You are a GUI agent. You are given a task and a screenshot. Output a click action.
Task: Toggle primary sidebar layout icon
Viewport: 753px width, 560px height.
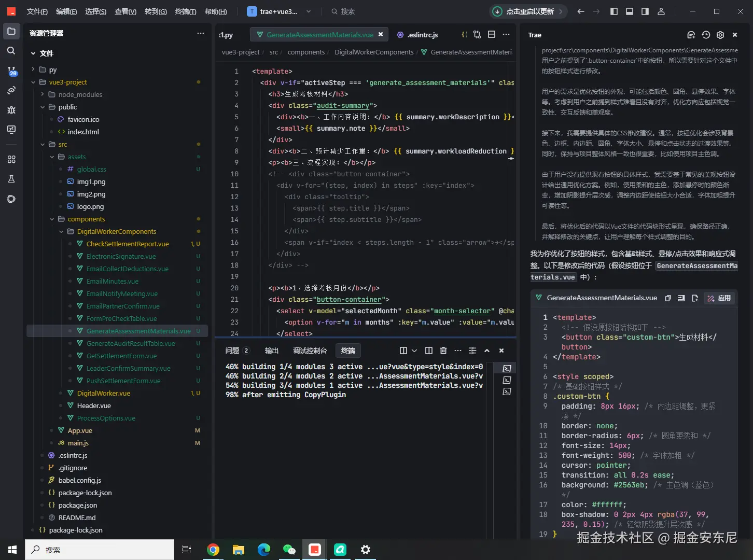[x=614, y=11]
